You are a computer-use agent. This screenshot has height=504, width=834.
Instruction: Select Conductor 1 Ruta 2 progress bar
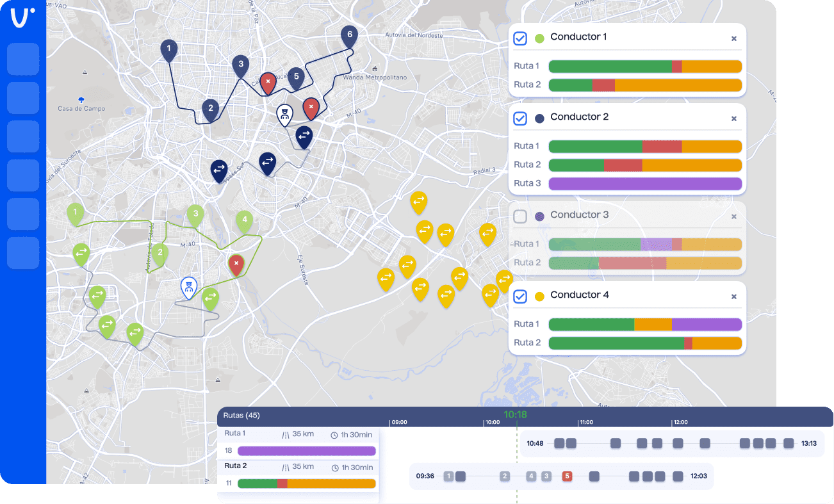(x=645, y=85)
